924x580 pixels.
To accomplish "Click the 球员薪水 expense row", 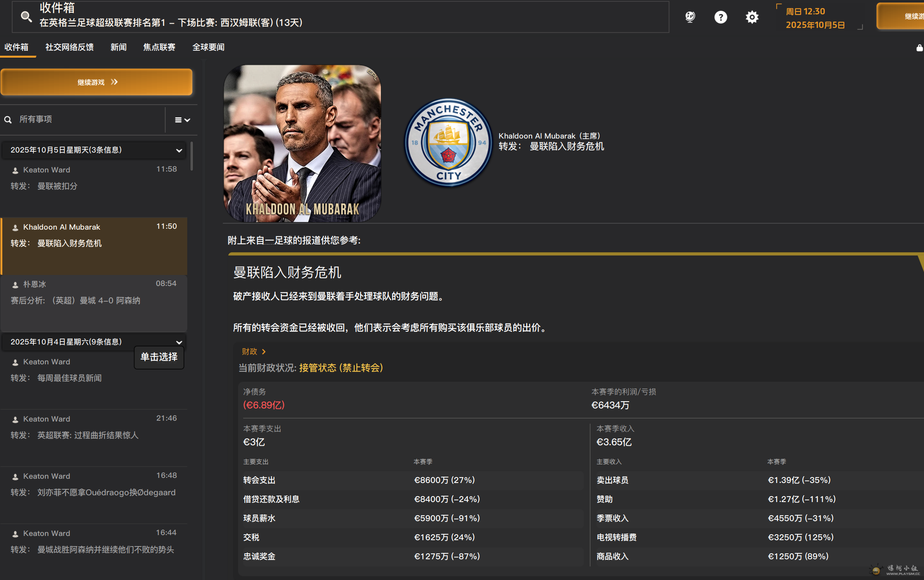I will tap(413, 519).
